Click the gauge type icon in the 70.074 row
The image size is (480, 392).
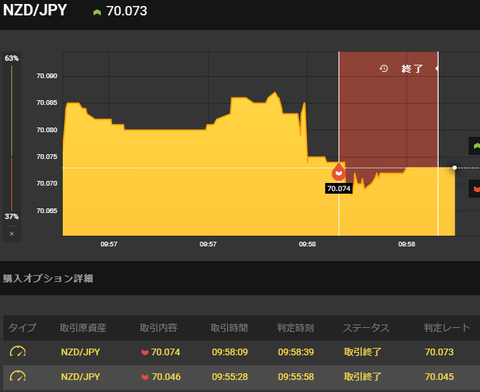click(x=18, y=352)
